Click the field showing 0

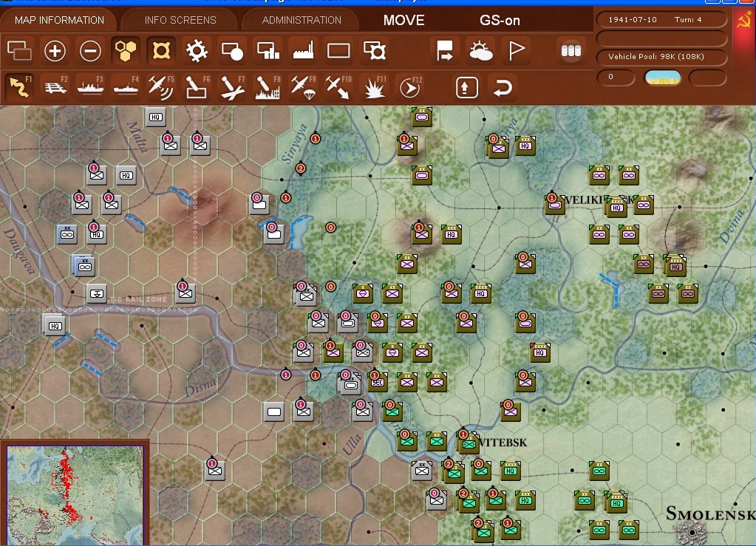click(x=615, y=77)
